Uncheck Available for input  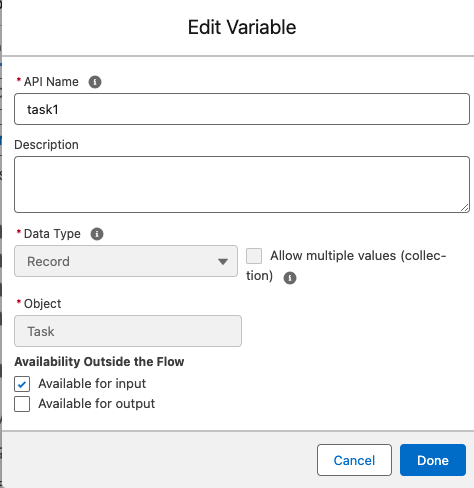[x=22, y=384]
